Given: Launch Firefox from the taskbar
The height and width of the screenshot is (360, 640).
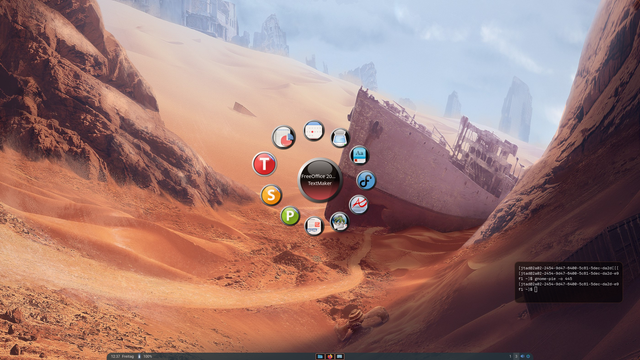Looking at the screenshot, I should coord(330,356).
